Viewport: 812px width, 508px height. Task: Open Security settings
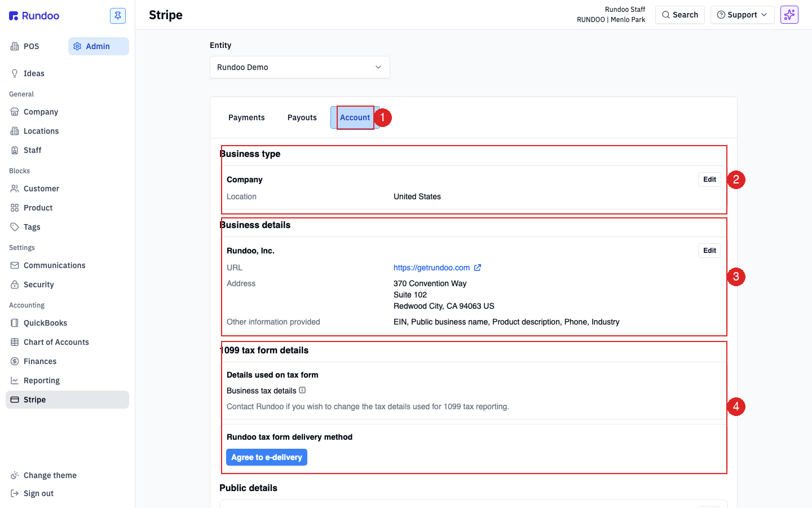(67, 284)
